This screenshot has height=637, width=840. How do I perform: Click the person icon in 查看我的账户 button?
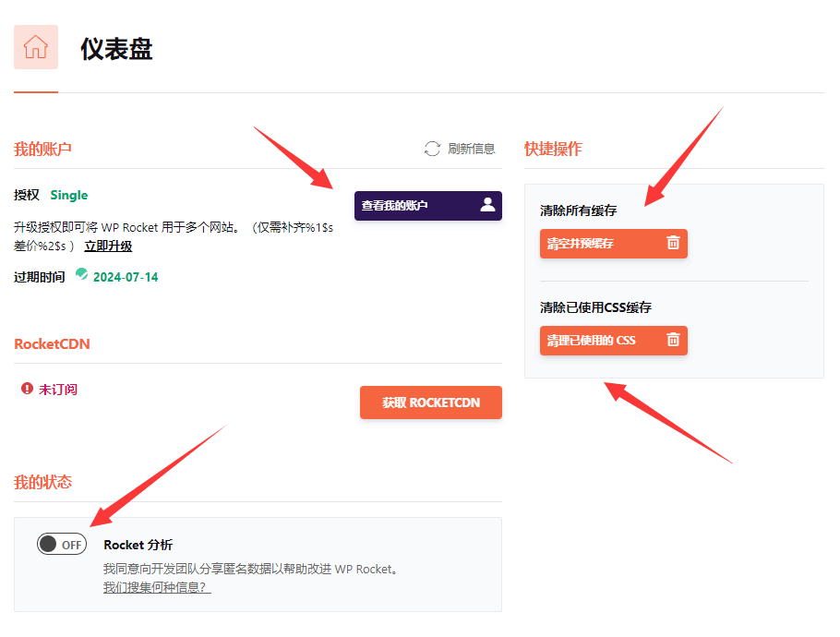[x=486, y=205]
